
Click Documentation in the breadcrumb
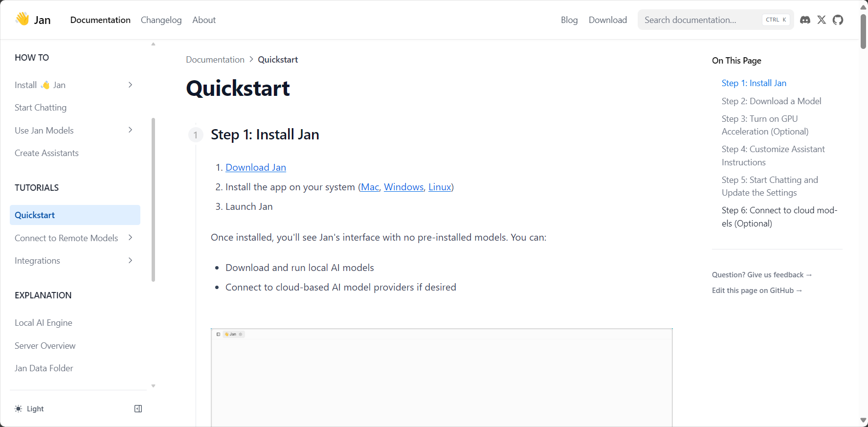tap(215, 60)
